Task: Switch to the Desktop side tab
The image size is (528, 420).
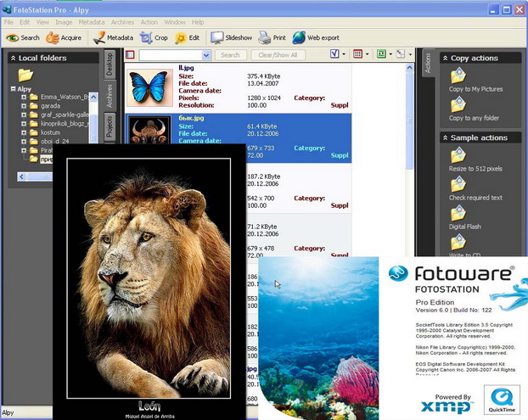Action: click(x=110, y=64)
